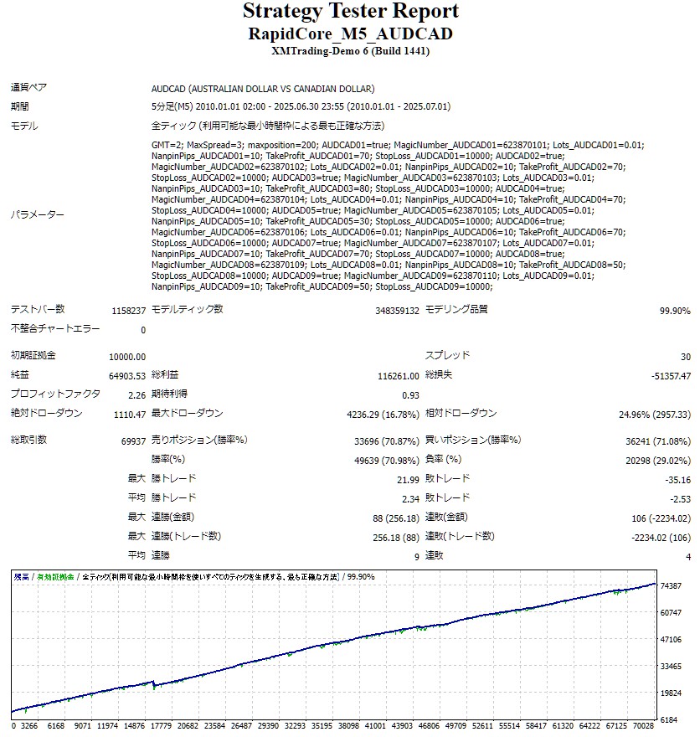Click the period line starting 5分足(M5) 2010.01.01
The width and height of the screenshot is (700, 737).
301,106
